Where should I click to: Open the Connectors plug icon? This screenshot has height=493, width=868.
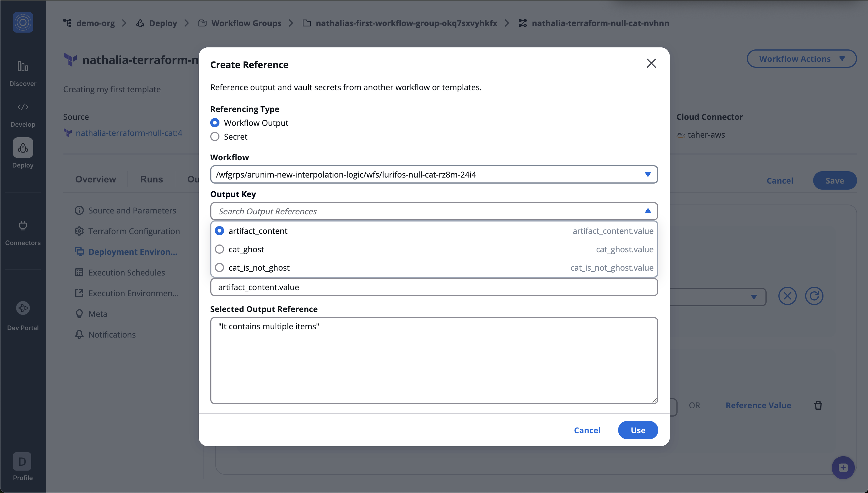tap(23, 226)
